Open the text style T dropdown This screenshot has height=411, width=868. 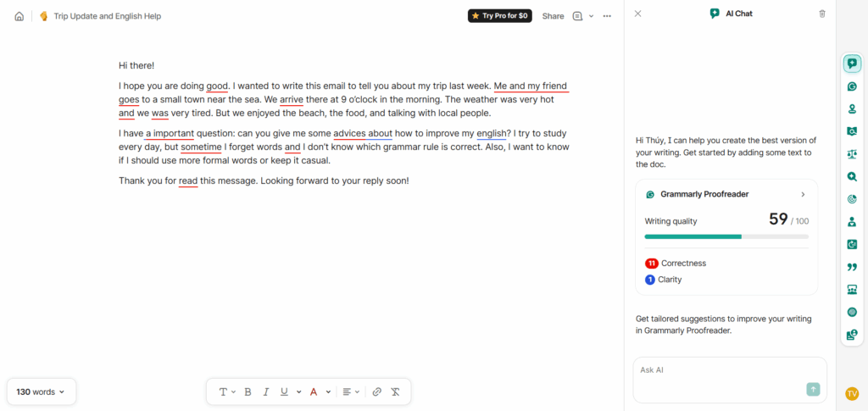click(227, 392)
